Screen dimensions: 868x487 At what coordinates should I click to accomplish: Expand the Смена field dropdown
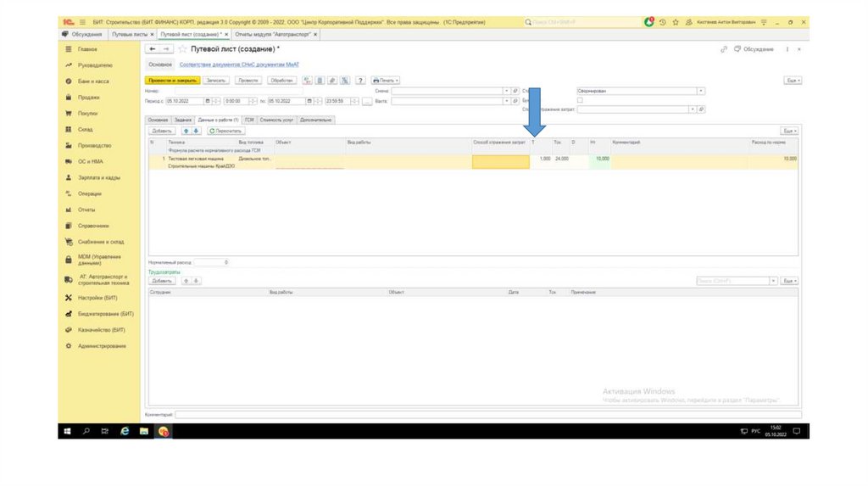click(x=507, y=90)
